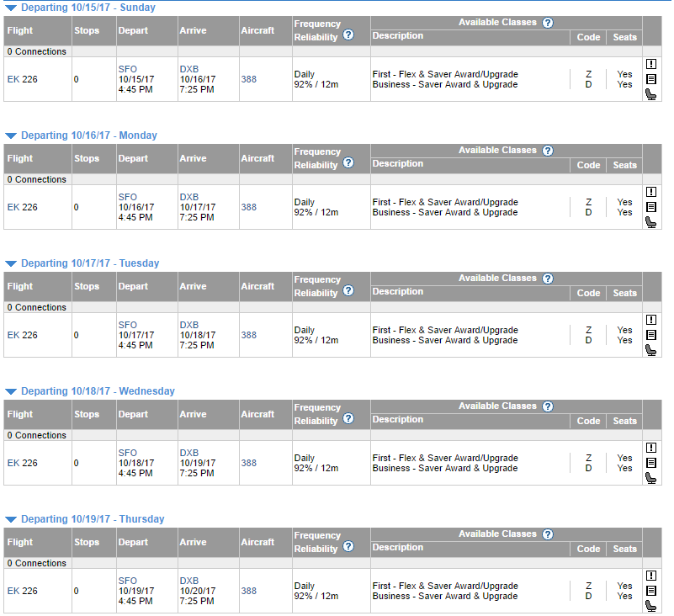This screenshot has height=616, width=674.
Task: Open Frequency Reliability help in Tuesday table
Action: click(x=348, y=290)
